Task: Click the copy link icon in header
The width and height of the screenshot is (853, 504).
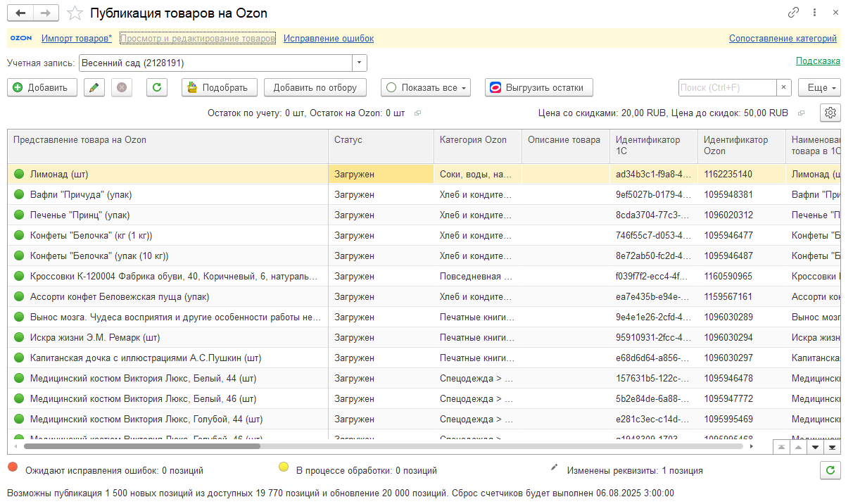Action: point(793,13)
